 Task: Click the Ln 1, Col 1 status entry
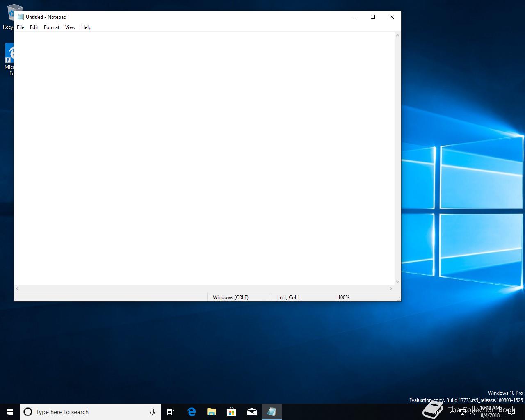304,297
